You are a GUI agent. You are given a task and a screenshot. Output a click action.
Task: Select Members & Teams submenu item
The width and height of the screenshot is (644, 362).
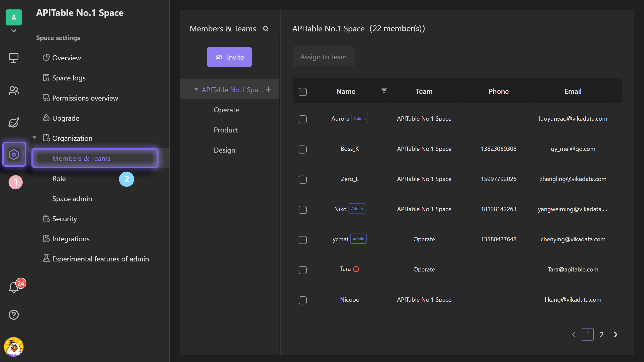pyautogui.click(x=95, y=158)
